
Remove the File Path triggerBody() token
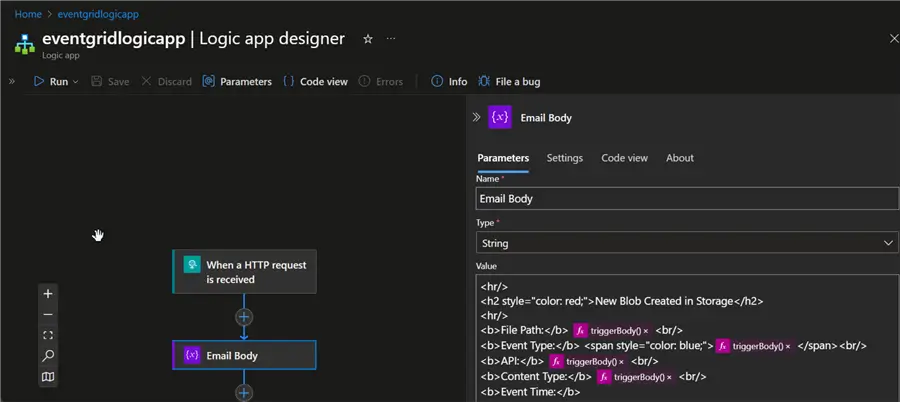tap(646, 331)
